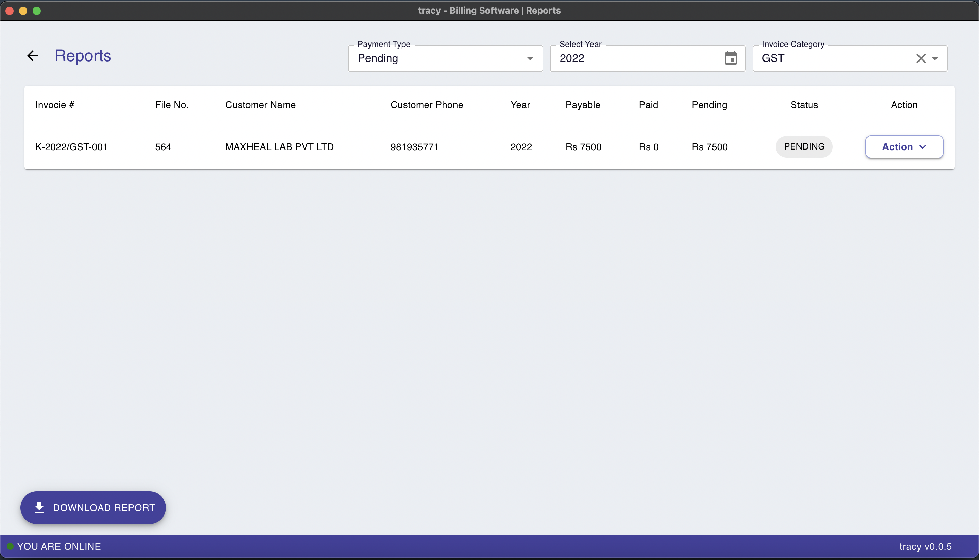This screenshot has height=560, width=979.
Task: Click the Pending column header
Action: click(x=709, y=105)
